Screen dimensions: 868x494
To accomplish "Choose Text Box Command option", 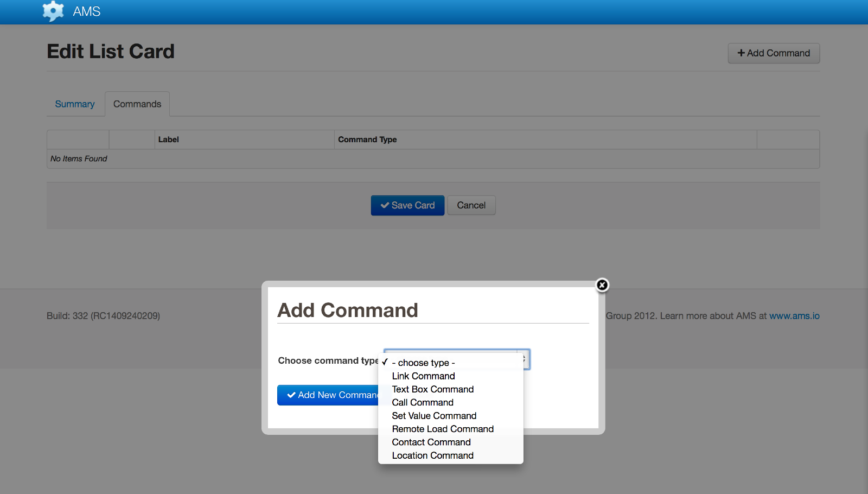I will [451, 389].
